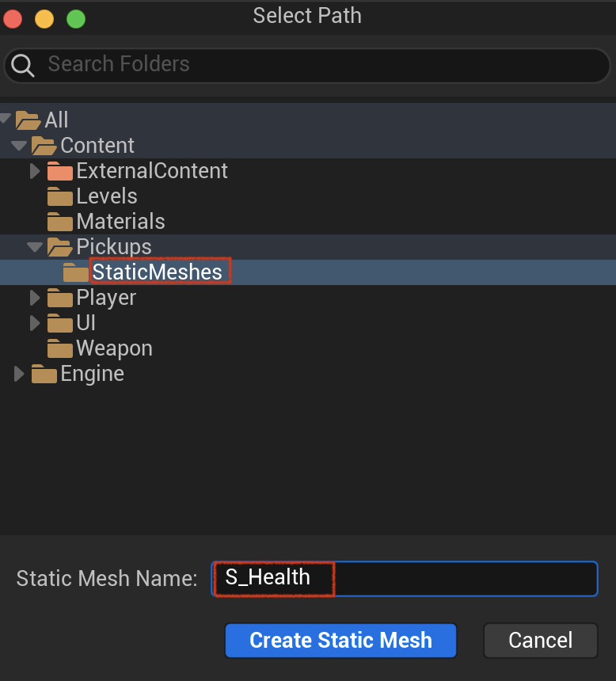Click the Weapon folder icon

(60, 348)
